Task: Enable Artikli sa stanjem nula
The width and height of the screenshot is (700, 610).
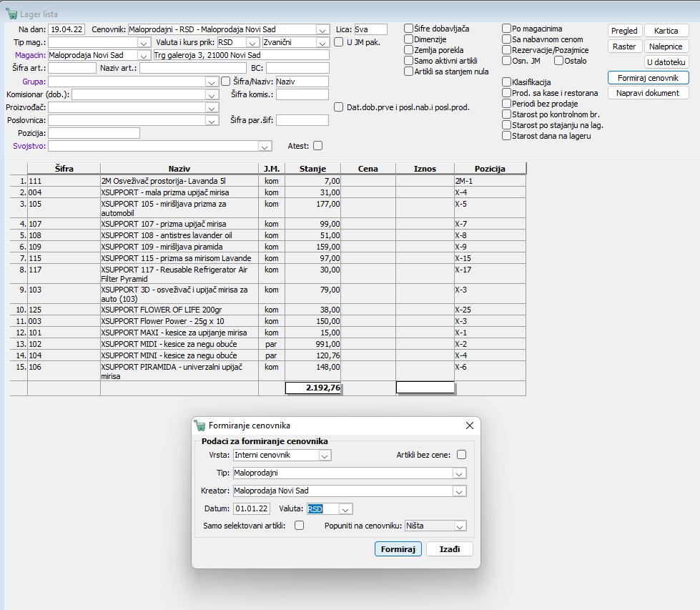Action: (x=408, y=72)
